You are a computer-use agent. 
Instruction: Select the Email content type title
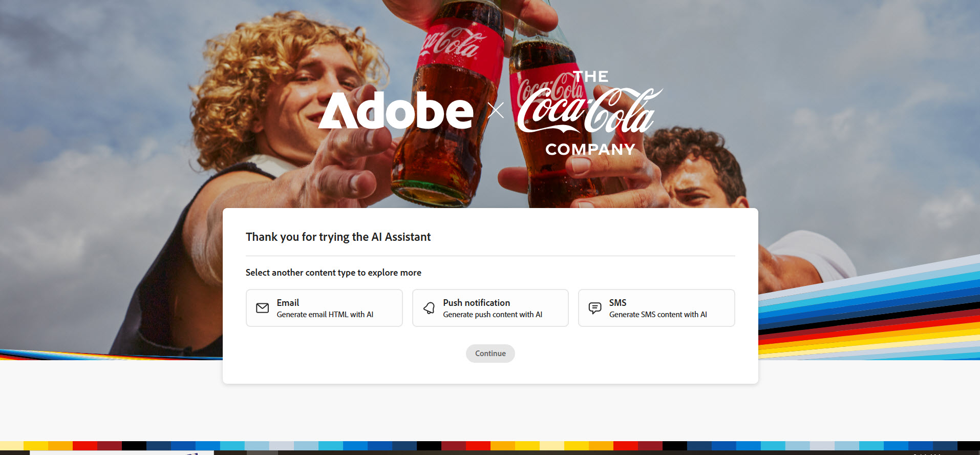tap(288, 303)
